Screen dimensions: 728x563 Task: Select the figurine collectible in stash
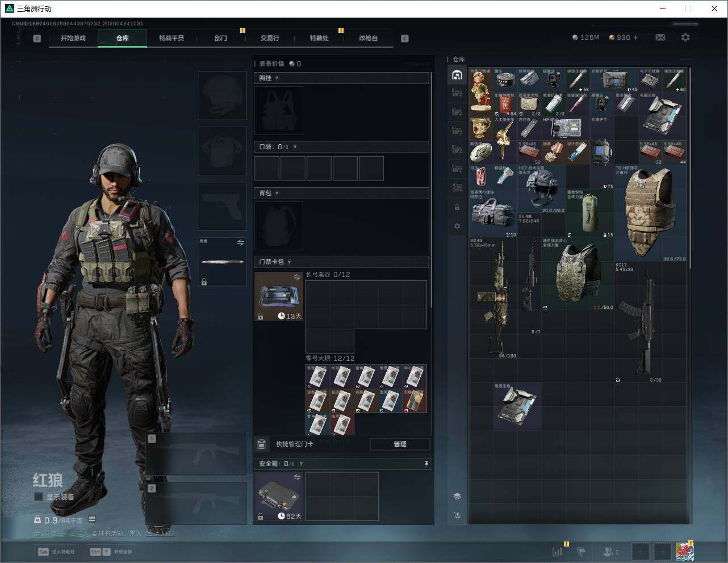click(x=481, y=93)
